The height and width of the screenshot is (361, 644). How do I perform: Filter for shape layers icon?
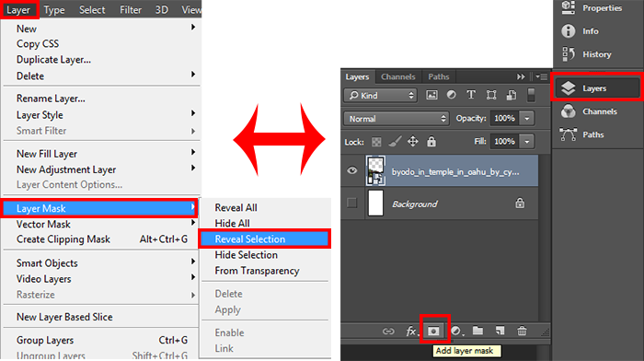pyautogui.click(x=491, y=95)
